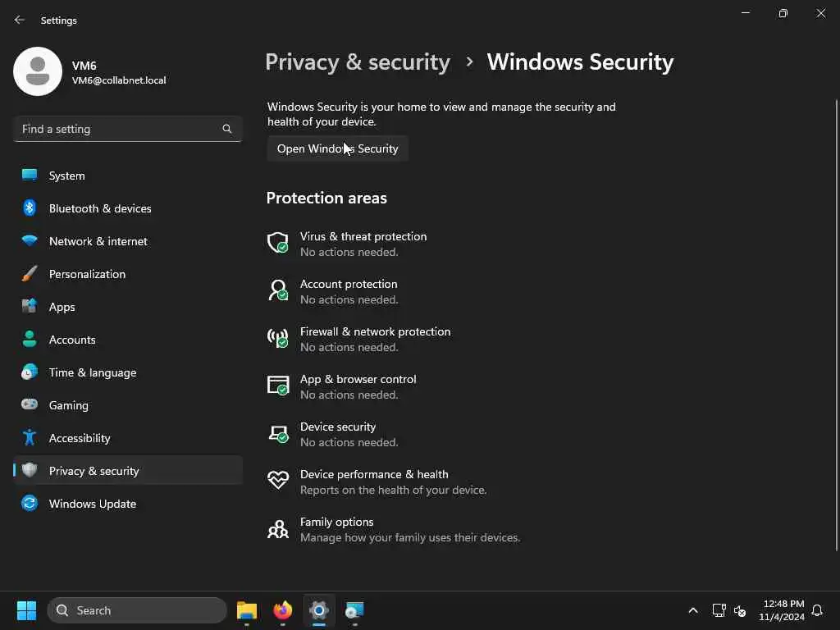Click the Personalization paintbrush icon

click(30, 274)
